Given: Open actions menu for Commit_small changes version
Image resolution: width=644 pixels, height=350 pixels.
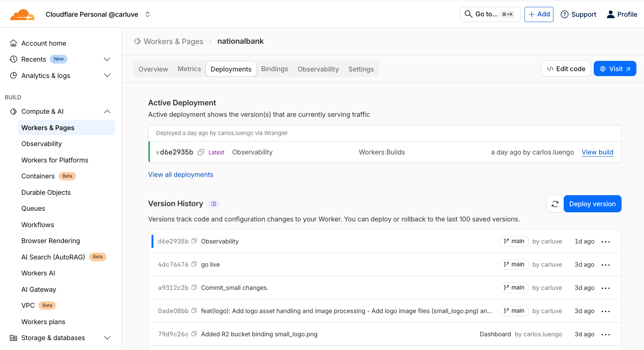Looking at the screenshot, I should (606, 288).
